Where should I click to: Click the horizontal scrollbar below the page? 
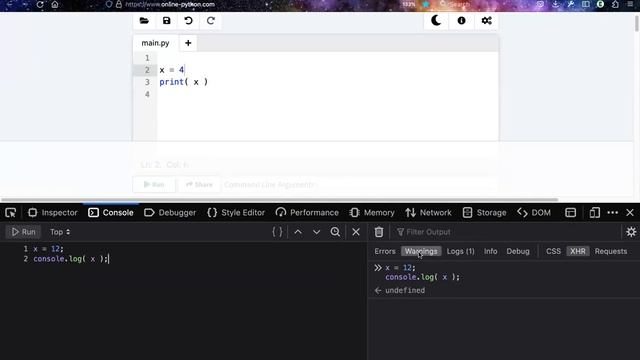point(279,200)
